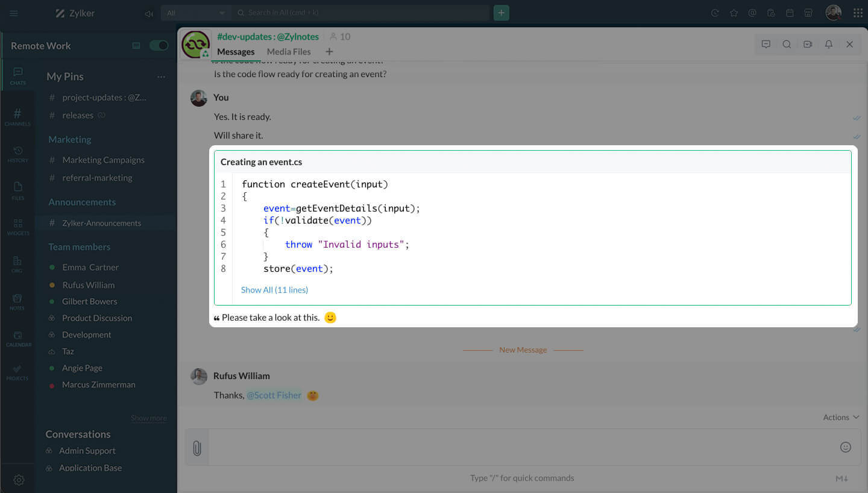868x493 pixels.
Task: Add a new tab with plus icon
Action: [329, 52]
